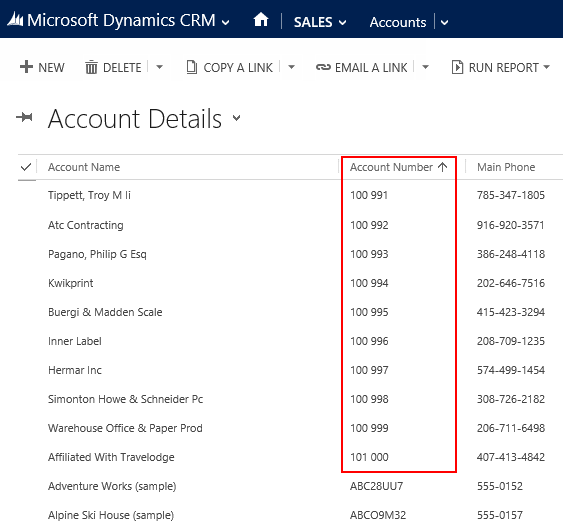
Task: Open the Pagano, Philip G Esq account
Action: click(x=97, y=254)
